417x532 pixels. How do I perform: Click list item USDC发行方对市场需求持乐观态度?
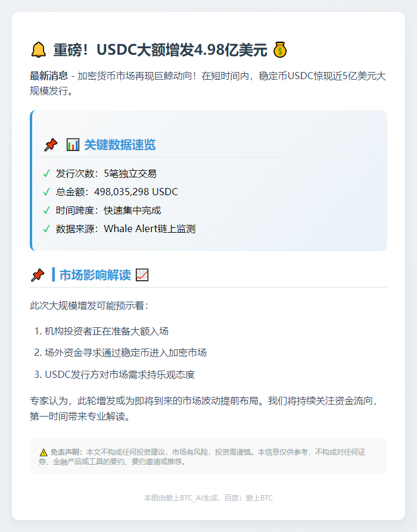(120, 374)
